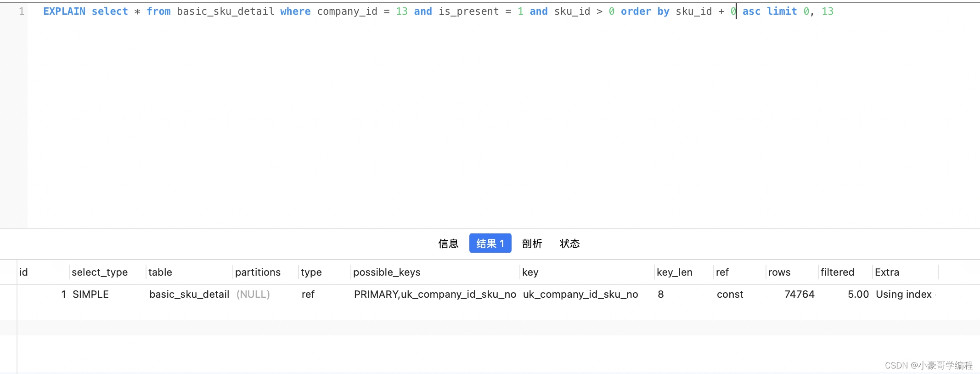Click is_present in the SQL query
This screenshot has width=980, height=374.
pos(469,11)
